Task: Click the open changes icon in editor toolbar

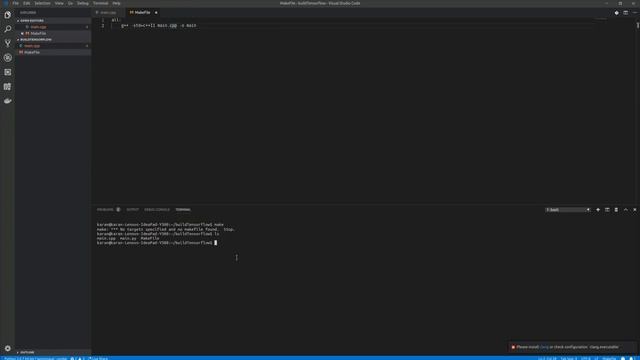Action: pyautogui.click(x=617, y=13)
